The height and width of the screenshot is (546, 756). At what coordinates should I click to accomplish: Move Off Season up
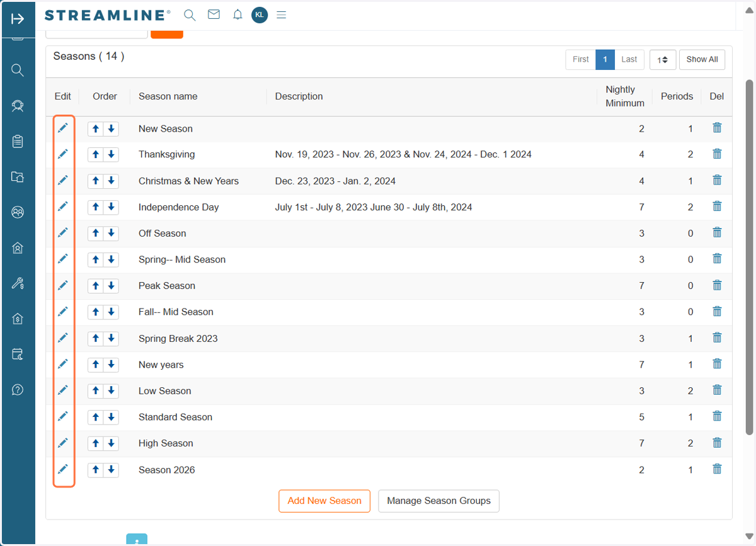click(96, 233)
